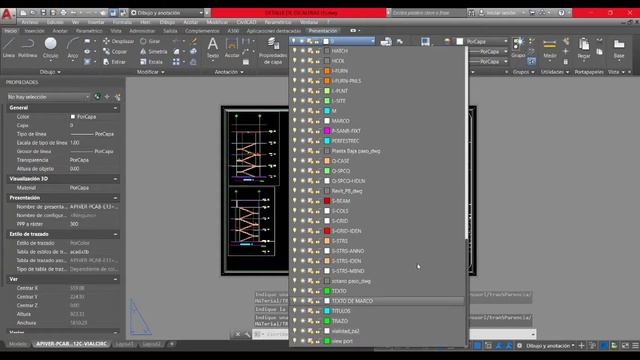640x360 pixels.
Task: Open the No hay selección dropdown
Action: point(48,97)
